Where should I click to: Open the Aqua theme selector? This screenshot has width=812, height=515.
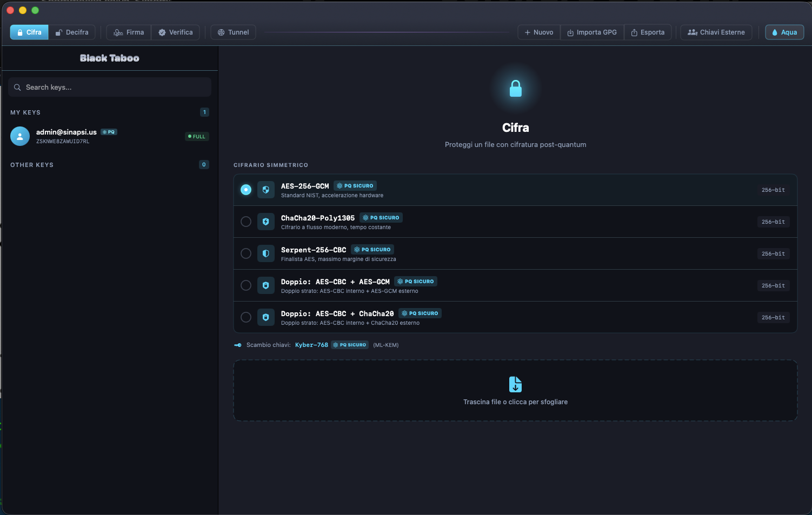(x=784, y=32)
